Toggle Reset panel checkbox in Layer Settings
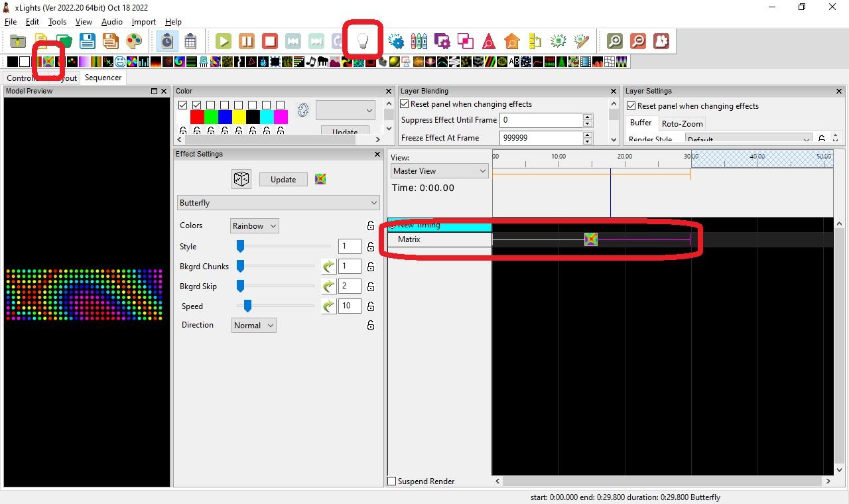Image resolution: width=849 pixels, height=504 pixels. coord(631,106)
